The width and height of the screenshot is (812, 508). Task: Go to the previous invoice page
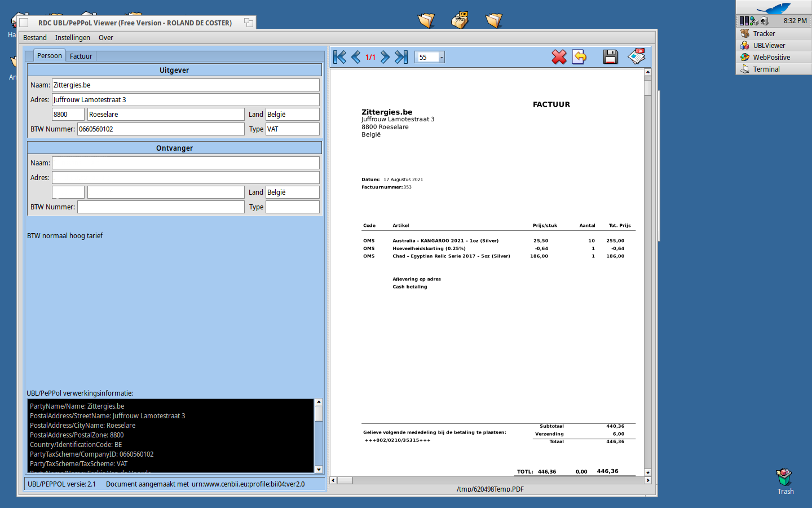pyautogui.click(x=356, y=57)
